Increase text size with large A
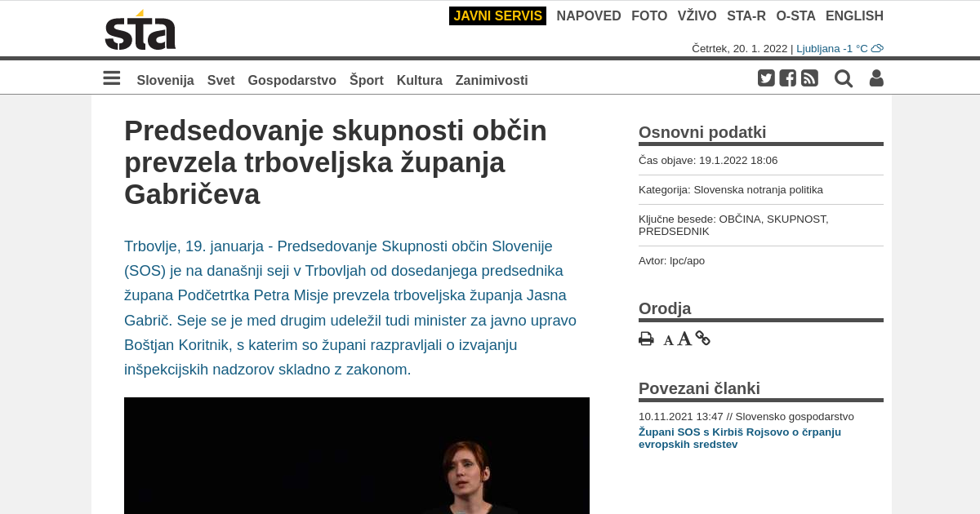 tap(684, 339)
